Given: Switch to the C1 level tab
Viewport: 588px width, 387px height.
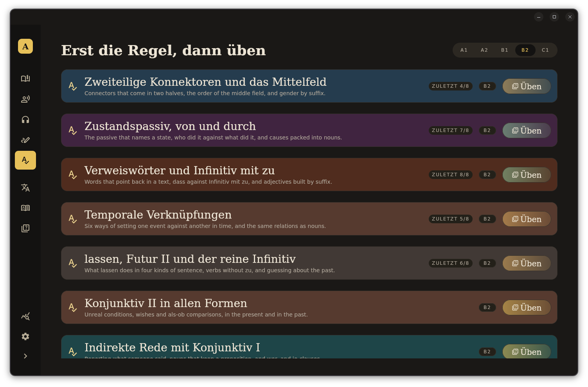Looking at the screenshot, I should point(545,50).
